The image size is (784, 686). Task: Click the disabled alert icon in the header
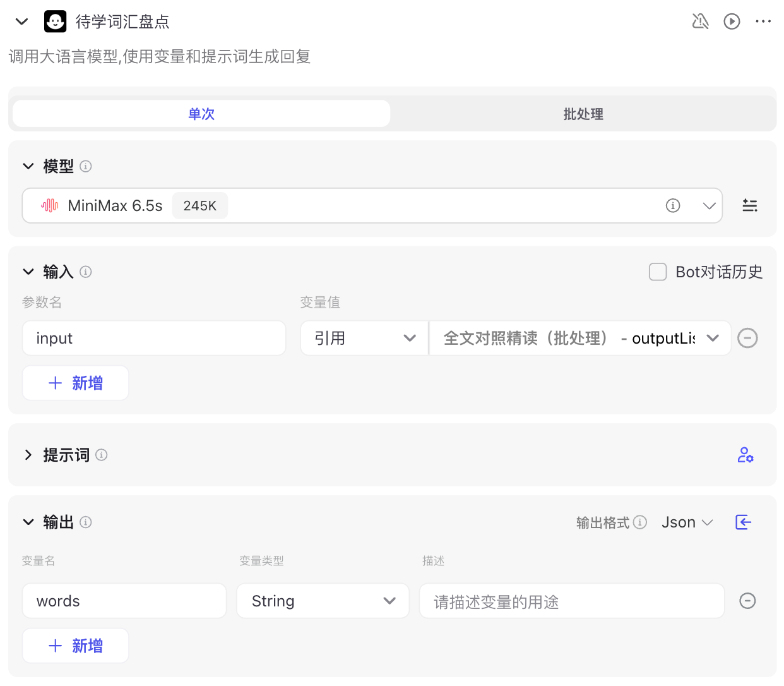click(700, 21)
